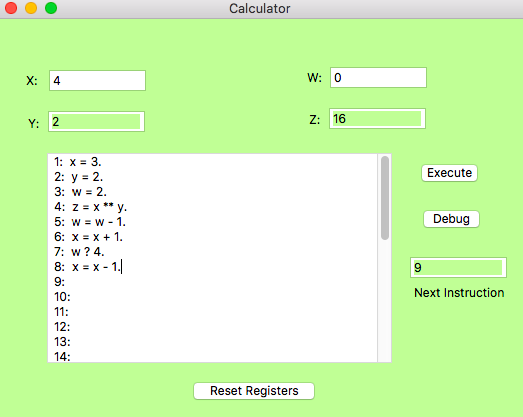Click line 2 text 'y = 2.'

click(87, 177)
